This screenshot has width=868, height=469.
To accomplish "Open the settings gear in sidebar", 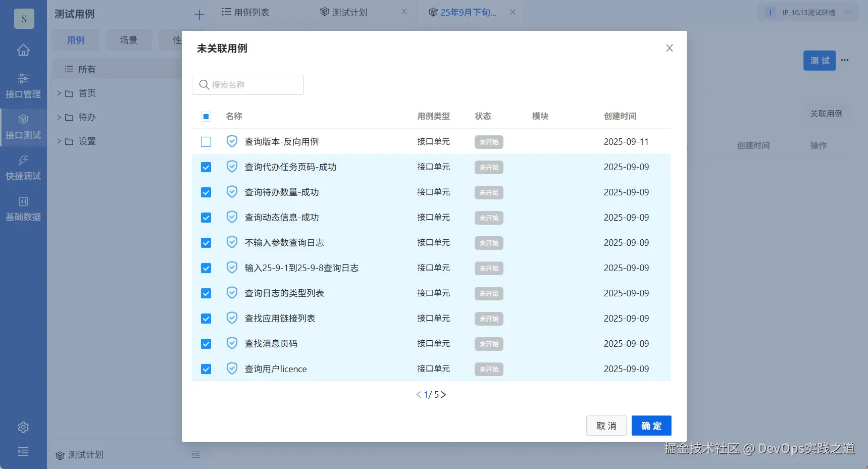I will click(23, 427).
